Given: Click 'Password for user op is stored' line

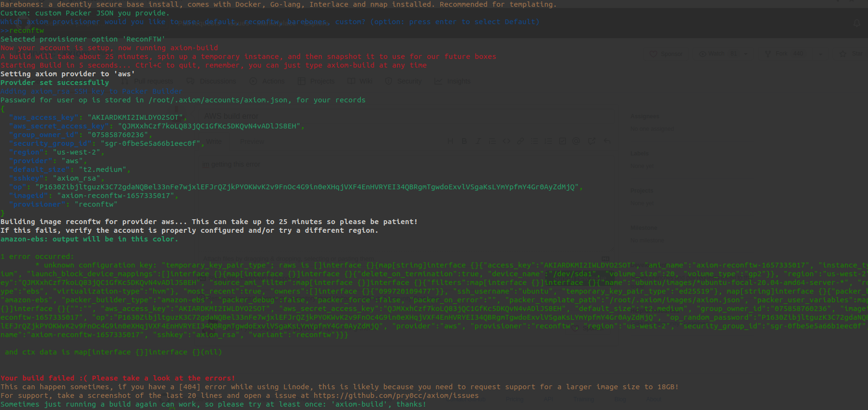Looking at the screenshot, I should pyautogui.click(x=183, y=100).
